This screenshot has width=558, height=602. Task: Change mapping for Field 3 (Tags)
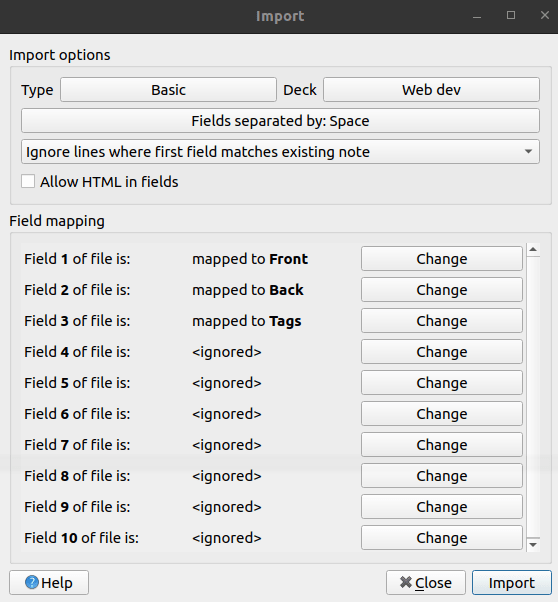coord(442,321)
